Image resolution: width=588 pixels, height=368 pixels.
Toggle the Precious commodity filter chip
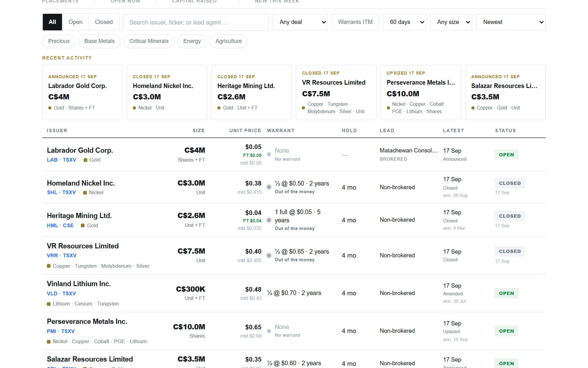[x=59, y=41]
